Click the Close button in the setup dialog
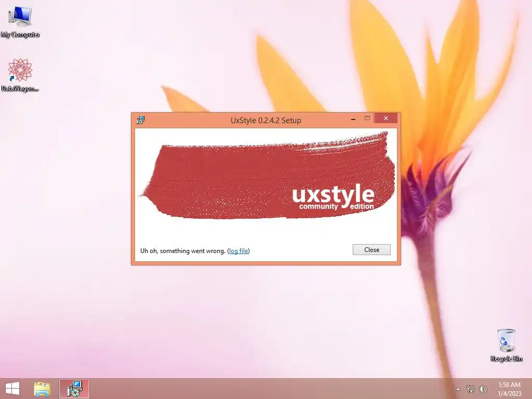Screen dimensions: 532x399 pos(371,250)
